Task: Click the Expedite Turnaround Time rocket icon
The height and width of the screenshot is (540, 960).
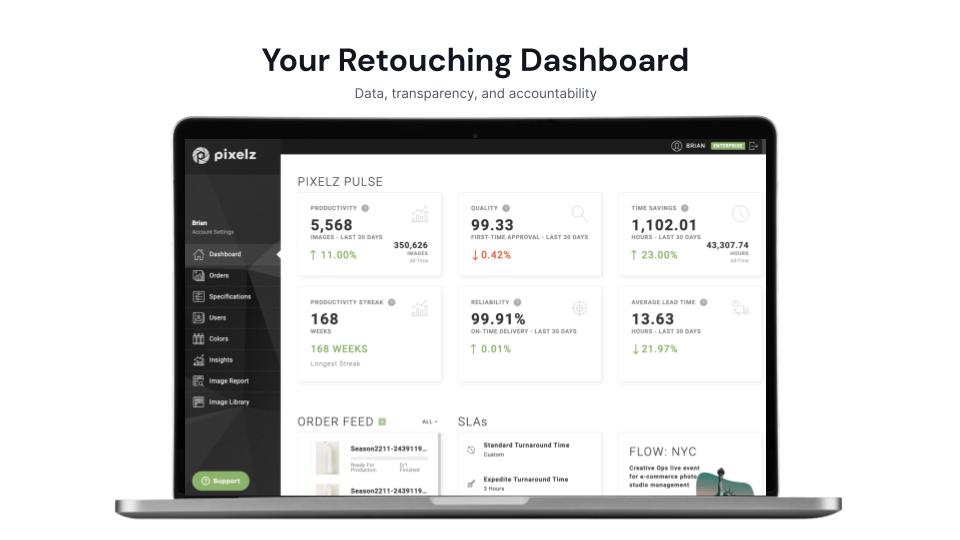Action: click(x=471, y=484)
